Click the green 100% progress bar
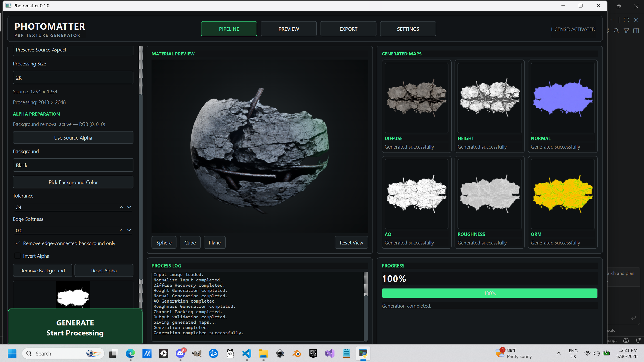The width and height of the screenshot is (644, 362). tap(489, 293)
